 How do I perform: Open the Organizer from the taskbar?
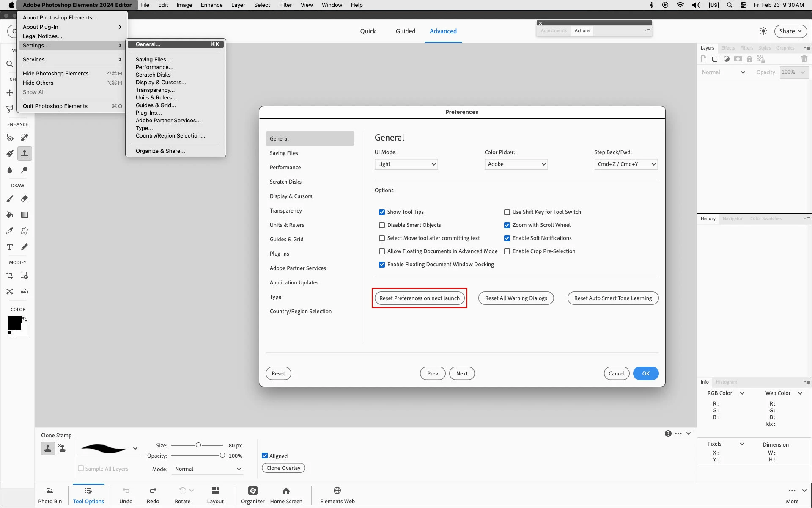click(x=252, y=495)
